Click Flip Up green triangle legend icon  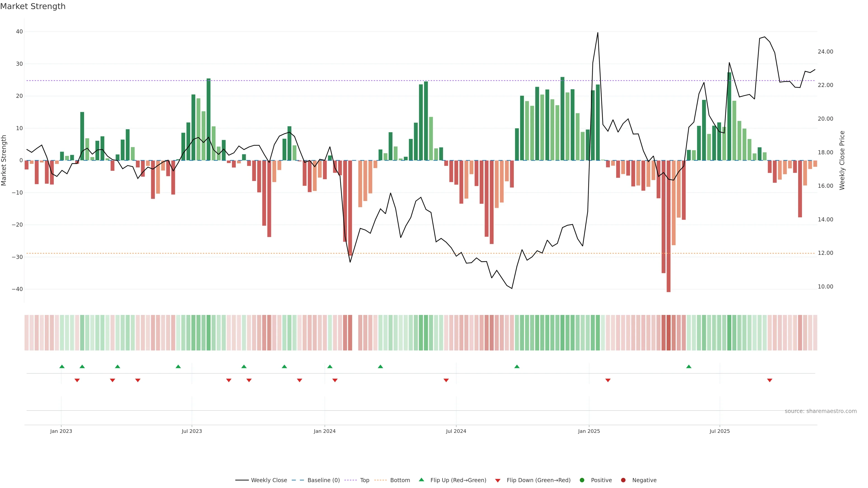(421, 480)
